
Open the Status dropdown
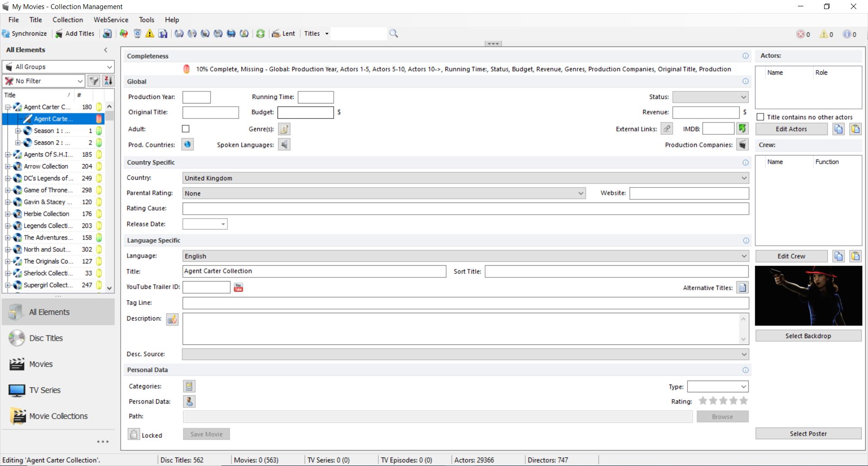[x=710, y=97]
